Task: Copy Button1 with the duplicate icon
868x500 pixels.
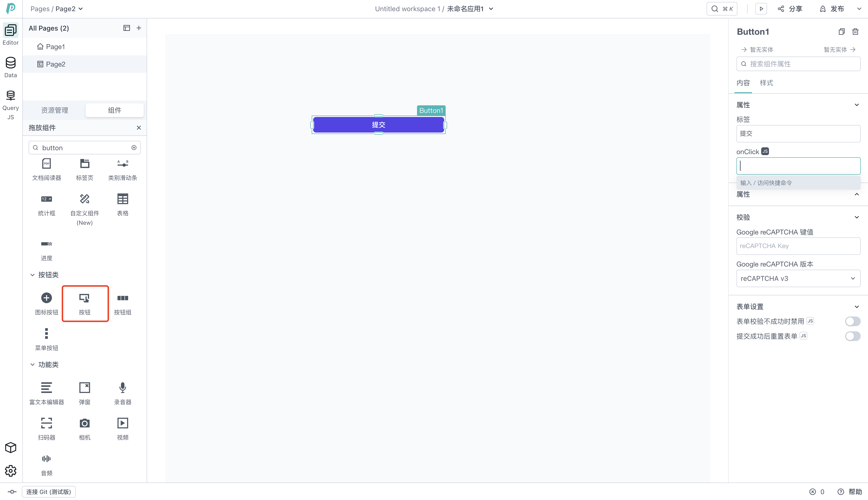Action: coord(842,32)
